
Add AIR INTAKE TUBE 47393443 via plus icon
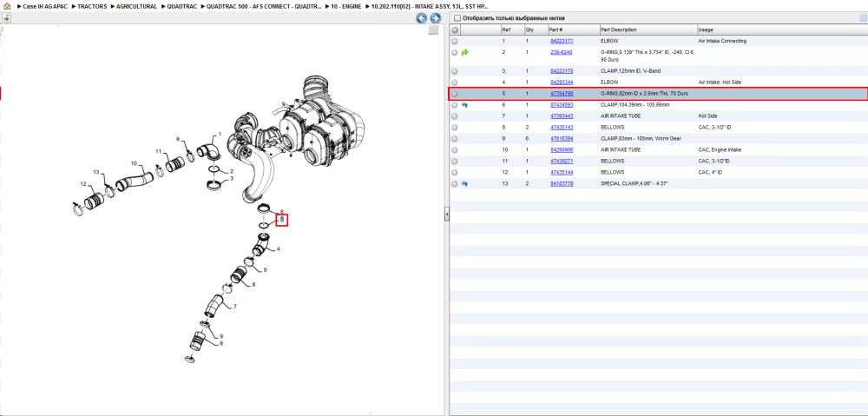point(455,116)
